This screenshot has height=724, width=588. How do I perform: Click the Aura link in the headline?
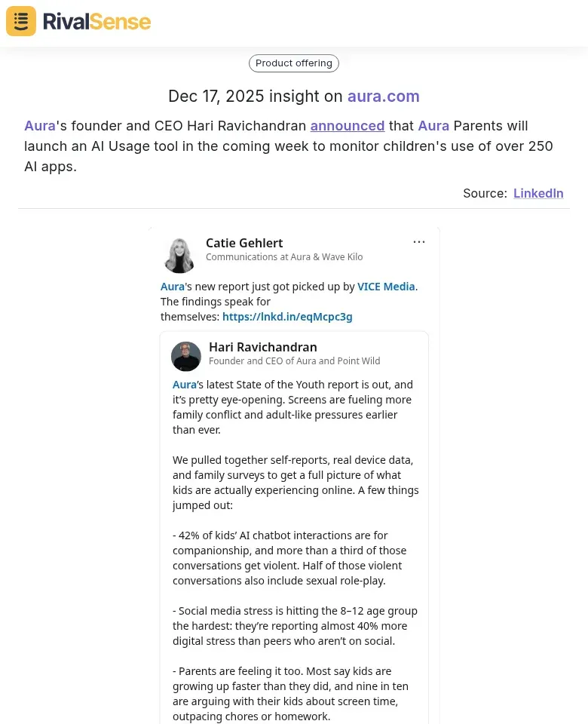pos(39,126)
